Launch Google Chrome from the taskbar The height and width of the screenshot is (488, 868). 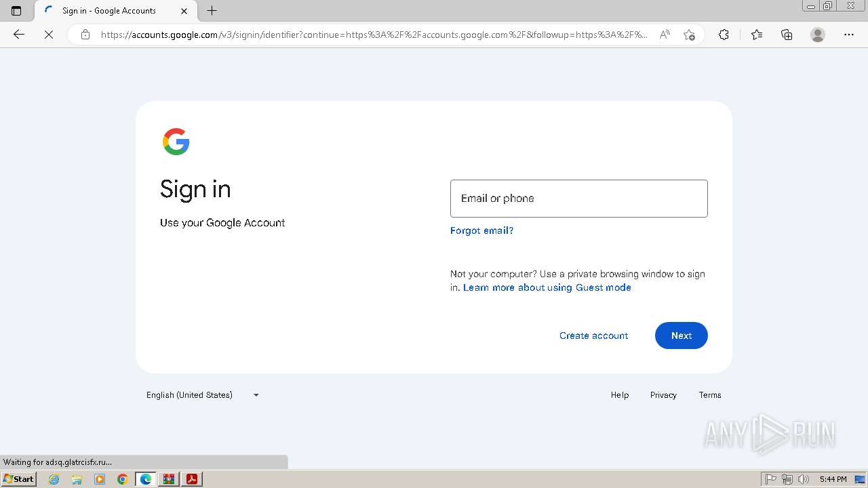pos(122,479)
